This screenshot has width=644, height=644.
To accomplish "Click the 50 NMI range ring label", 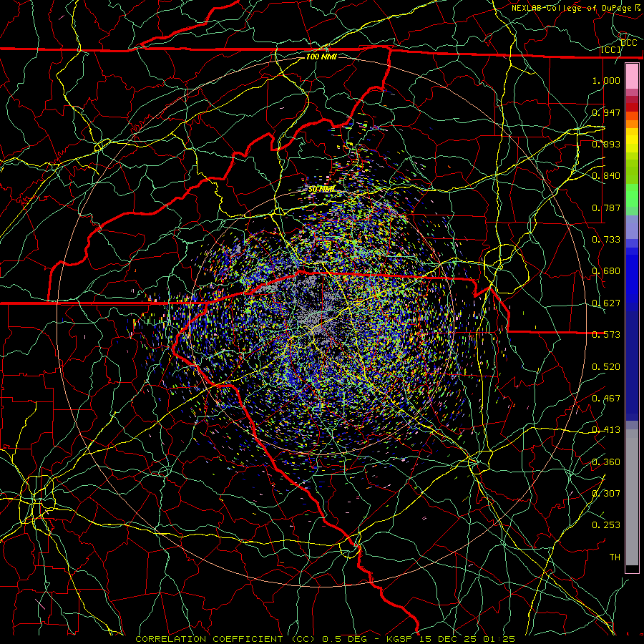I will [321, 190].
